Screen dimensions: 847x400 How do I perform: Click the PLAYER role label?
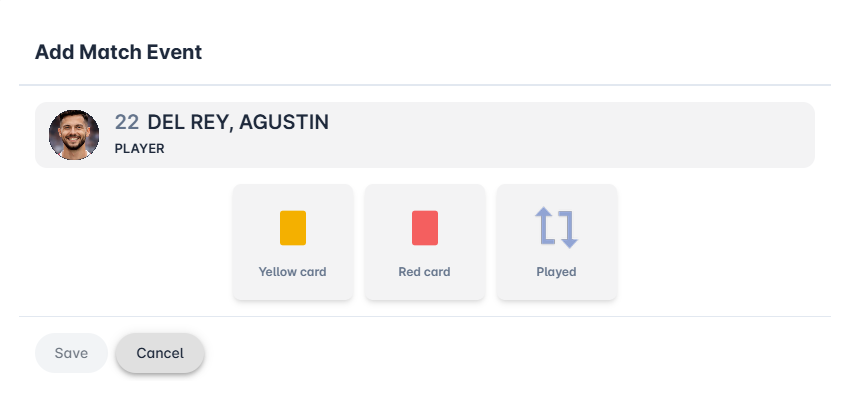tap(139, 149)
